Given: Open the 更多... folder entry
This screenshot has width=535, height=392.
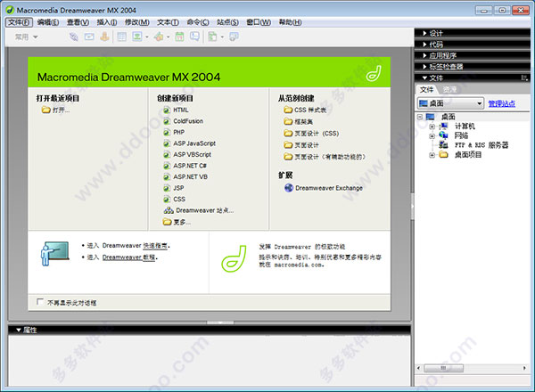Looking at the screenshot, I should [x=177, y=222].
